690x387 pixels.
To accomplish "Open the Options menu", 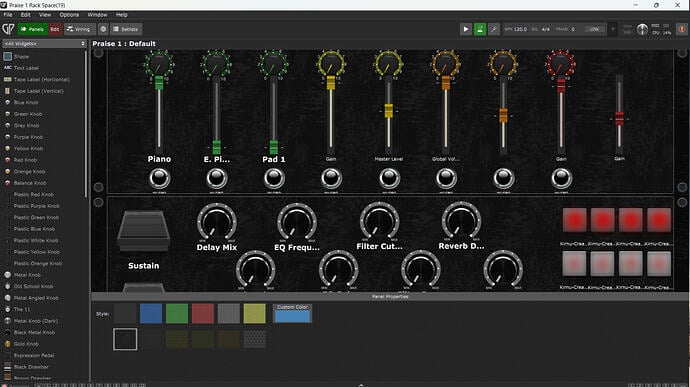I will click(69, 15).
